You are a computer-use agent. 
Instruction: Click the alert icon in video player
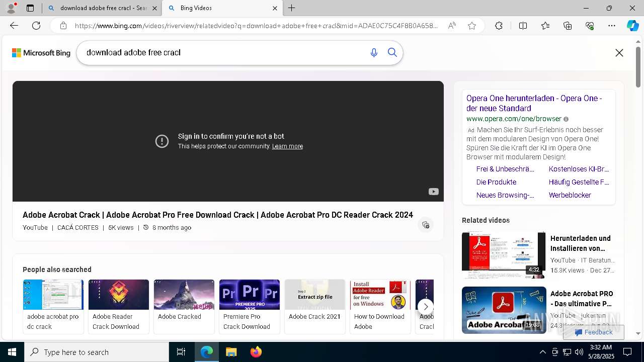tap(162, 141)
